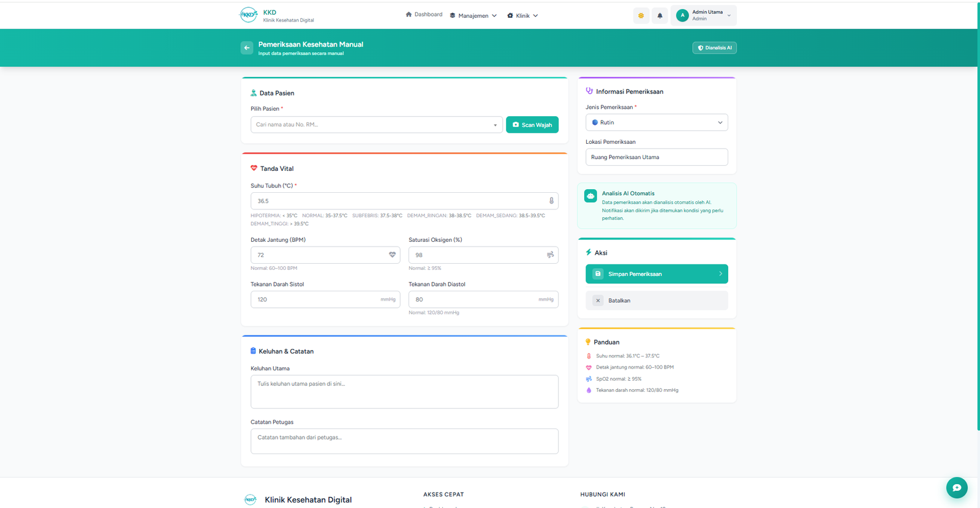The height and width of the screenshot is (508, 980).
Task: Click the 'Analisis AI Otomatis' title text
Action: click(628, 193)
